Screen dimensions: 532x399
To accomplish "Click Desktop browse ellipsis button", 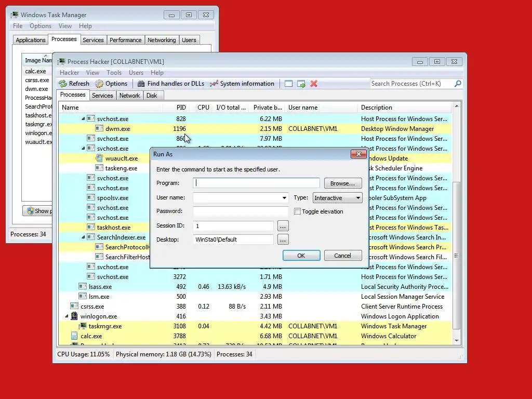I will [283, 240].
